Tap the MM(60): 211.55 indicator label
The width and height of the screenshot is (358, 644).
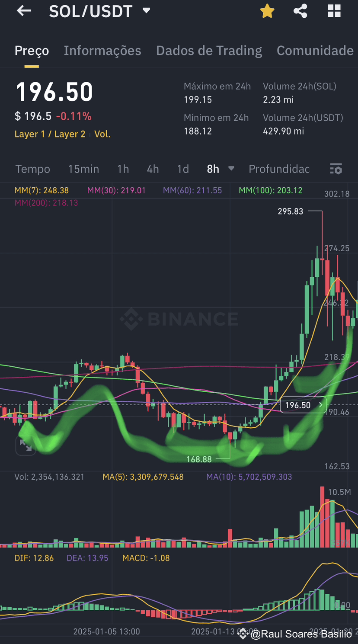tap(192, 190)
